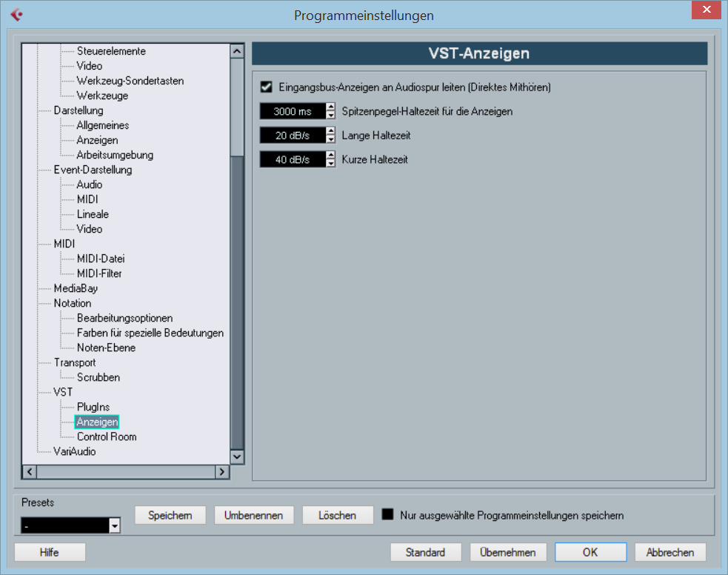The width and height of the screenshot is (728, 575).
Task: Click the 20 dB/s value field
Action: coord(293,136)
